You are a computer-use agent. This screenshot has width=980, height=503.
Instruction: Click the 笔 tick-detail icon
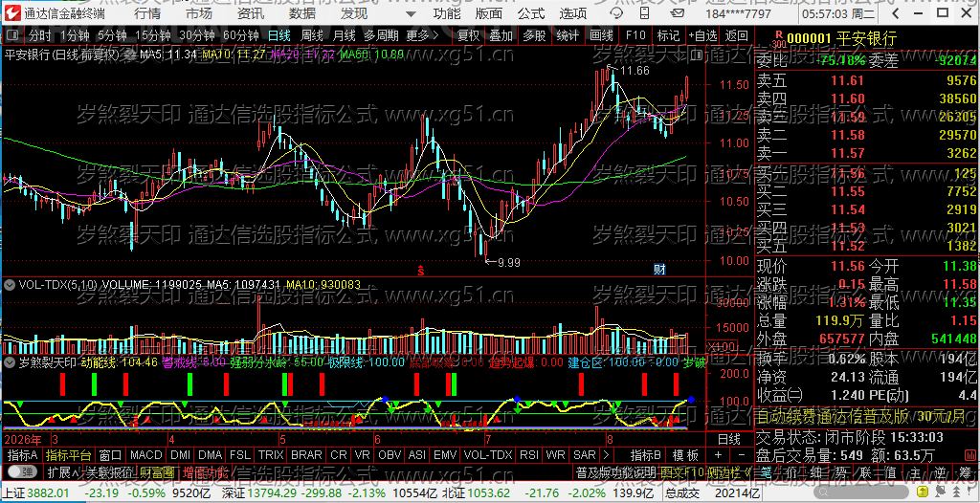click(768, 471)
